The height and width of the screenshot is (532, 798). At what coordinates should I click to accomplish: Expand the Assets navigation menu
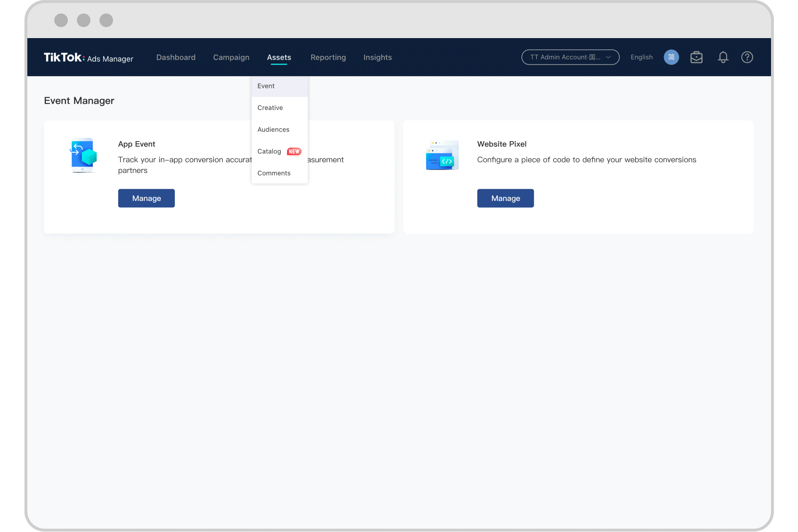(279, 57)
